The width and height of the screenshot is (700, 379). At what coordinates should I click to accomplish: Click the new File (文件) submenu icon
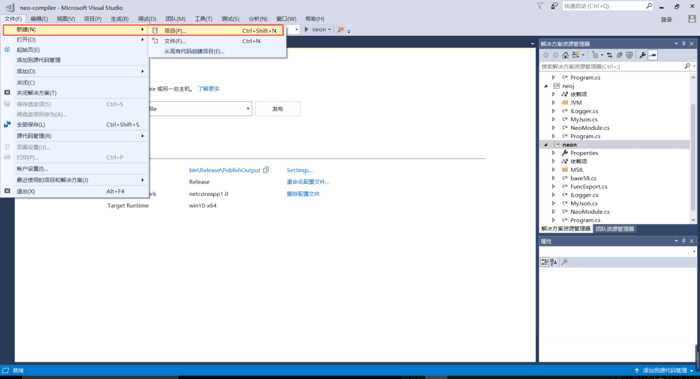pos(155,41)
